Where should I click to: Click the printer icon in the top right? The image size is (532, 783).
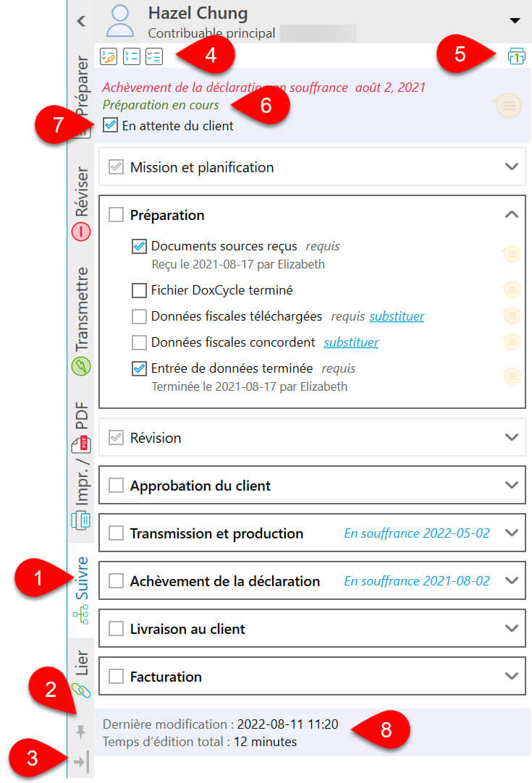tap(516, 56)
